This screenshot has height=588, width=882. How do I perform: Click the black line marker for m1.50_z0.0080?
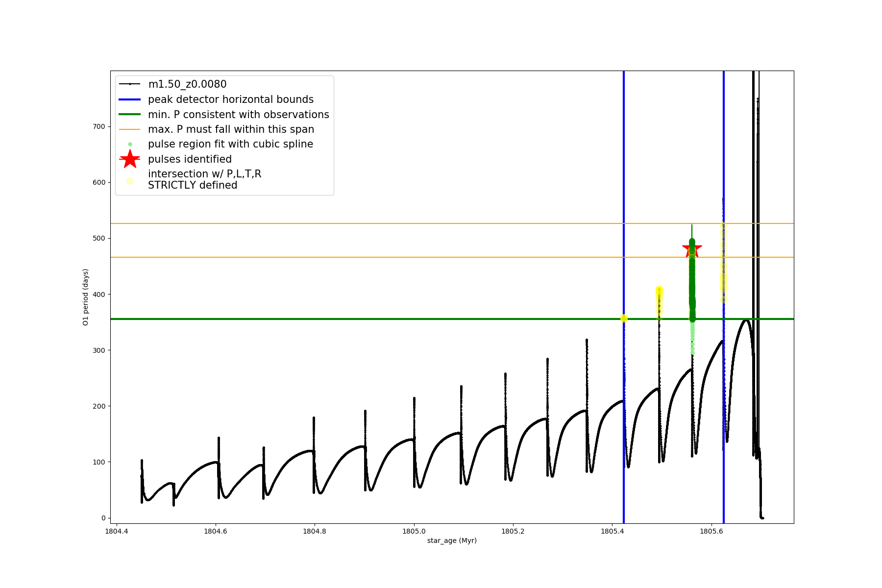(x=130, y=84)
